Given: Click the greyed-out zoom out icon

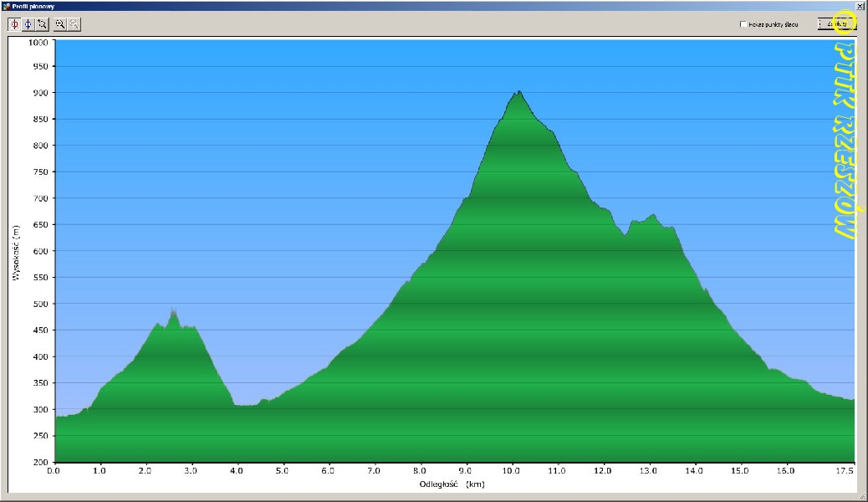Looking at the screenshot, I should (74, 24).
